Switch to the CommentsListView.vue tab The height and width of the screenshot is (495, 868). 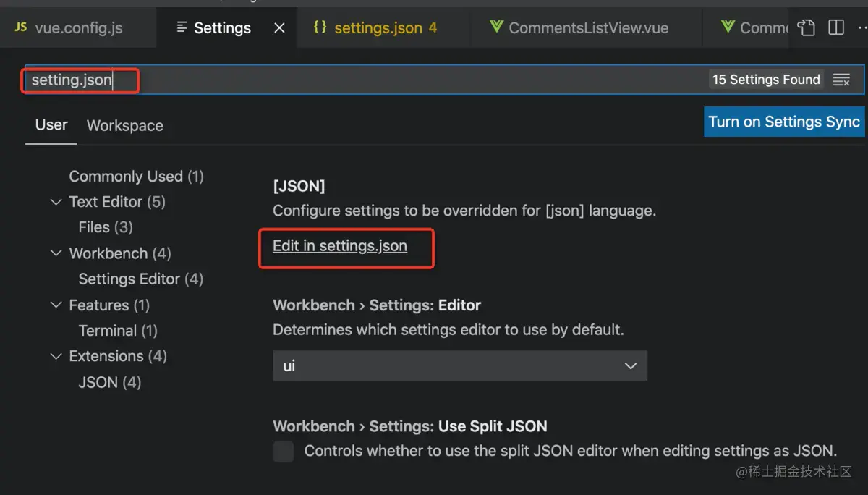tap(586, 27)
